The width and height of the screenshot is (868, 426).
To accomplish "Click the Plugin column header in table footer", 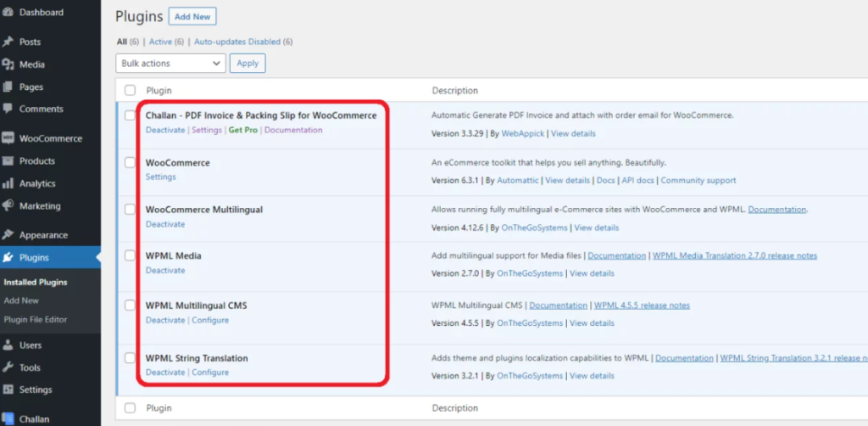I will (x=159, y=407).
